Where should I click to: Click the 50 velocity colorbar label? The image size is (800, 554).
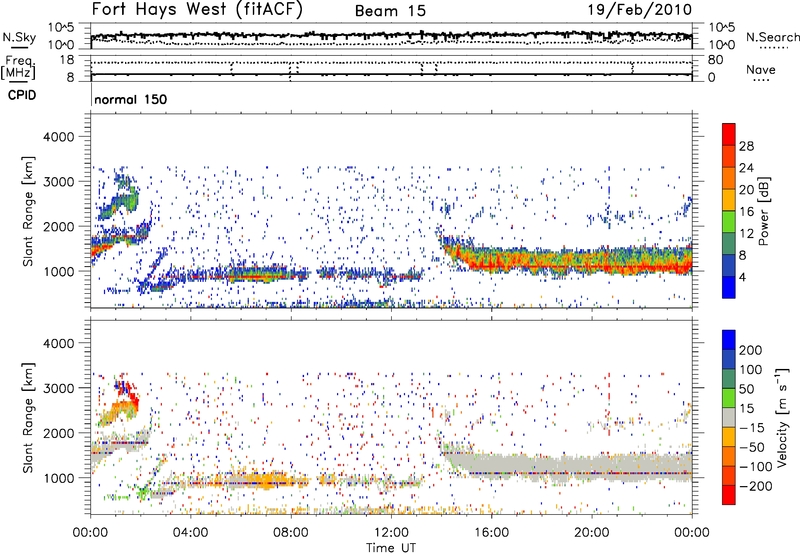[747, 389]
